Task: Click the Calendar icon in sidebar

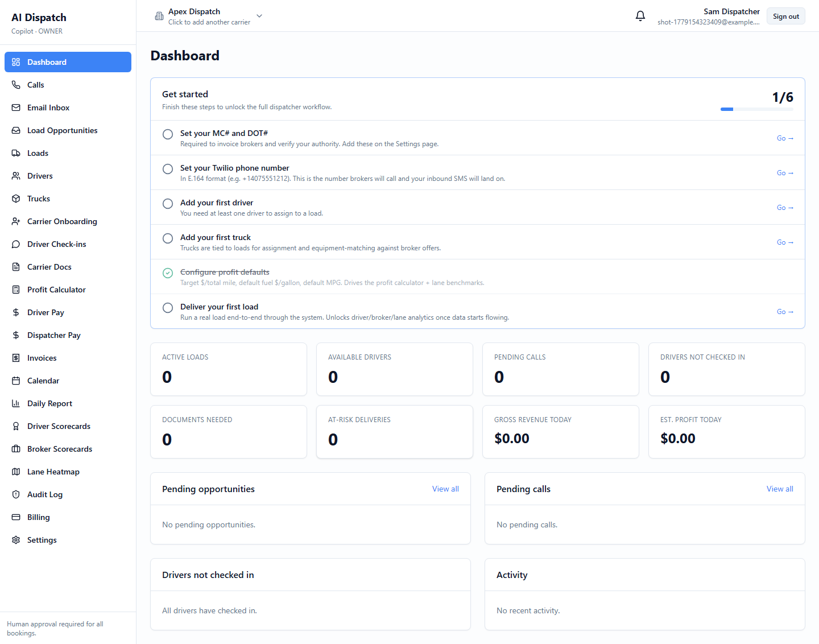Action: coord(16,381)
